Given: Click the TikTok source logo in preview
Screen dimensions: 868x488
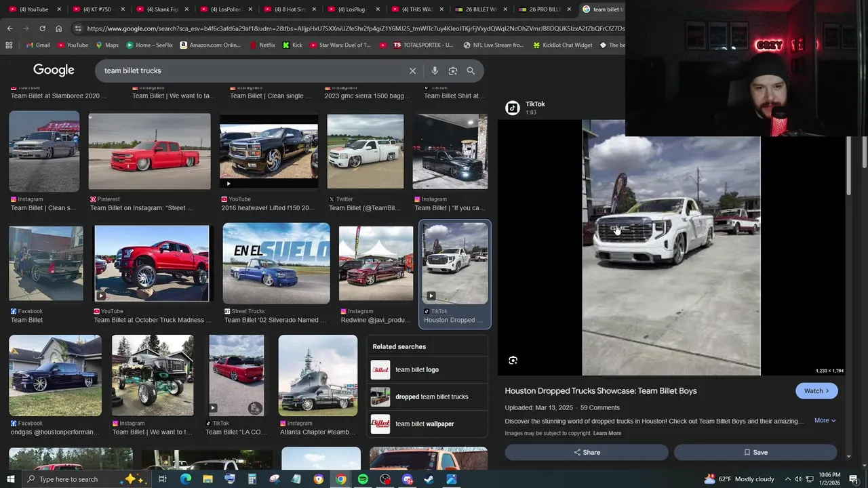Looking at the screenshot, I should 513,108.
